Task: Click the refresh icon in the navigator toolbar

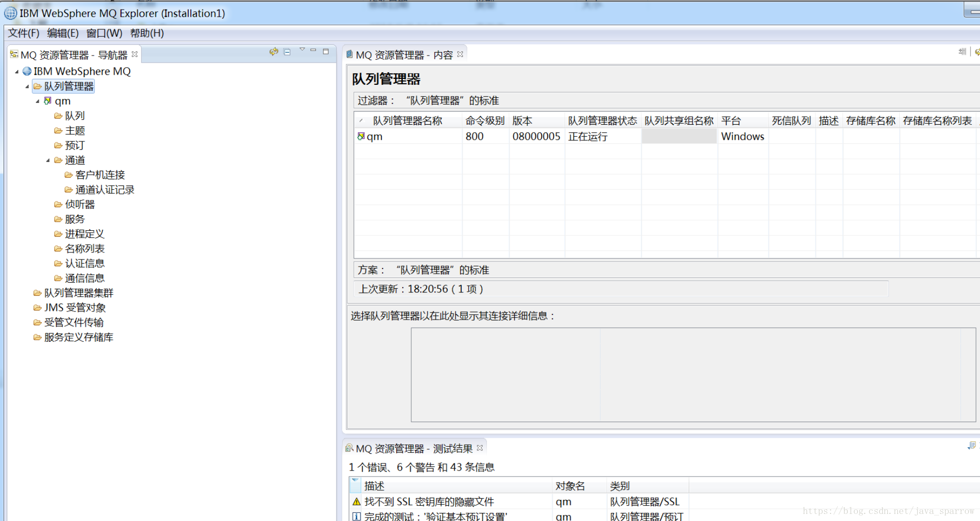Action: click(x=274, y=51)
